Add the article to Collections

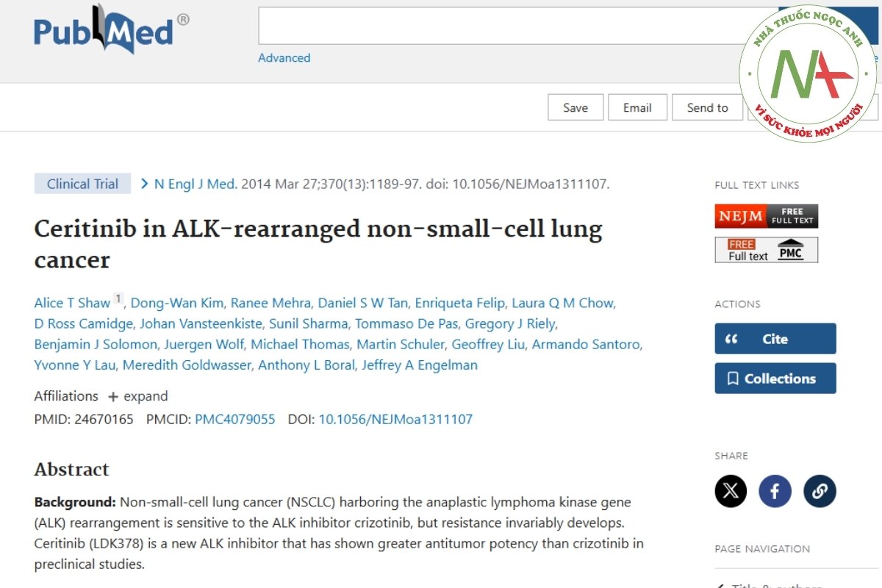coord(775,379)
